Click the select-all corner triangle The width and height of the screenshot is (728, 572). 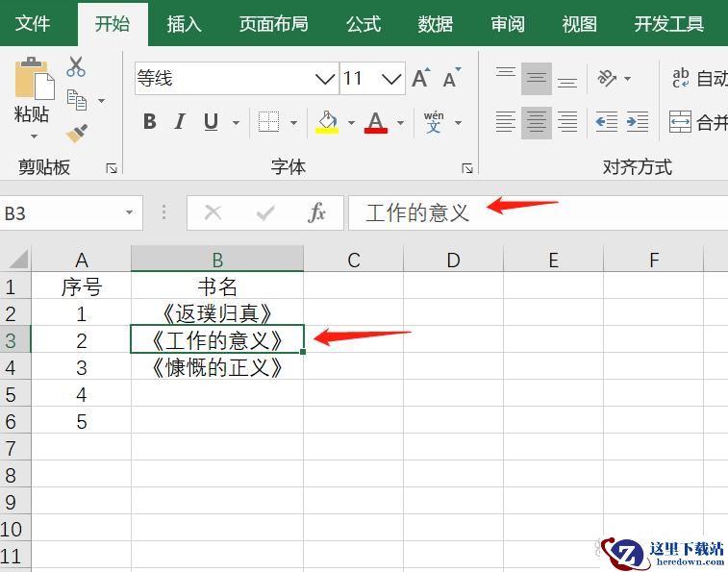pos(18,259)
